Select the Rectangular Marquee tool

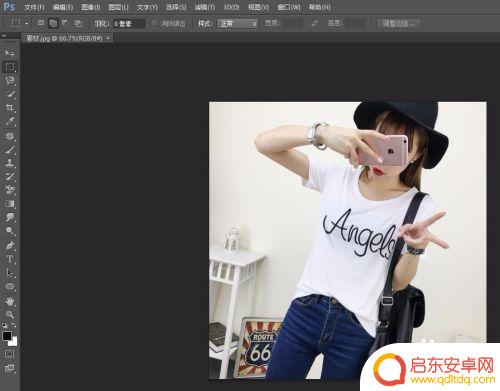(10, 67)
